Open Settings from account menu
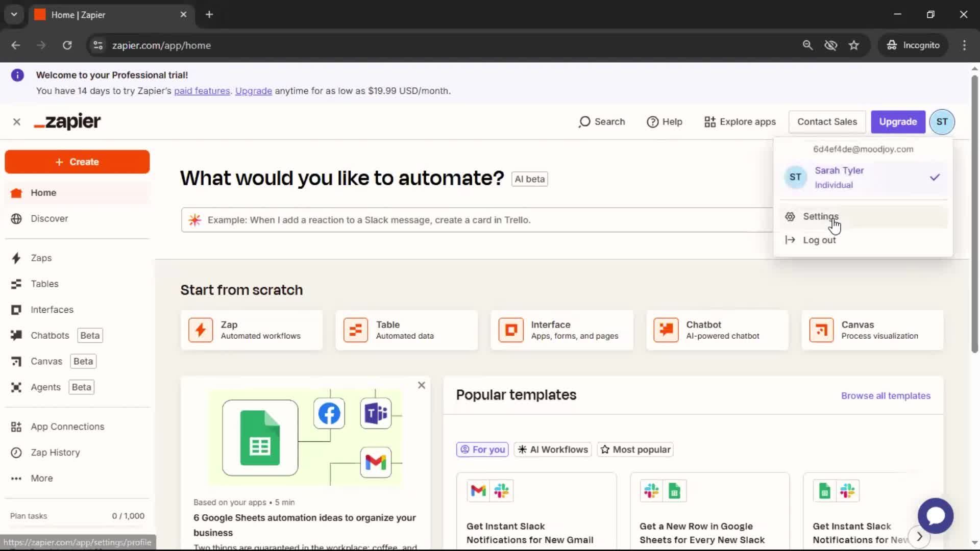The height and width of the screenshot is (551, 980). tap(863, 216)
